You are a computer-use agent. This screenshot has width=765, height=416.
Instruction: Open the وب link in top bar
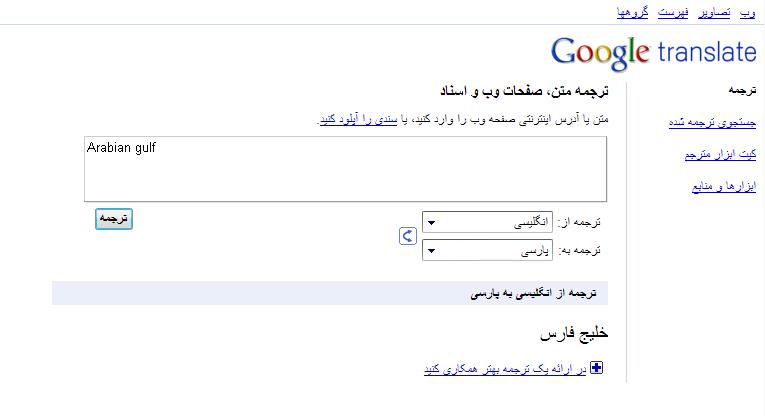748,12
